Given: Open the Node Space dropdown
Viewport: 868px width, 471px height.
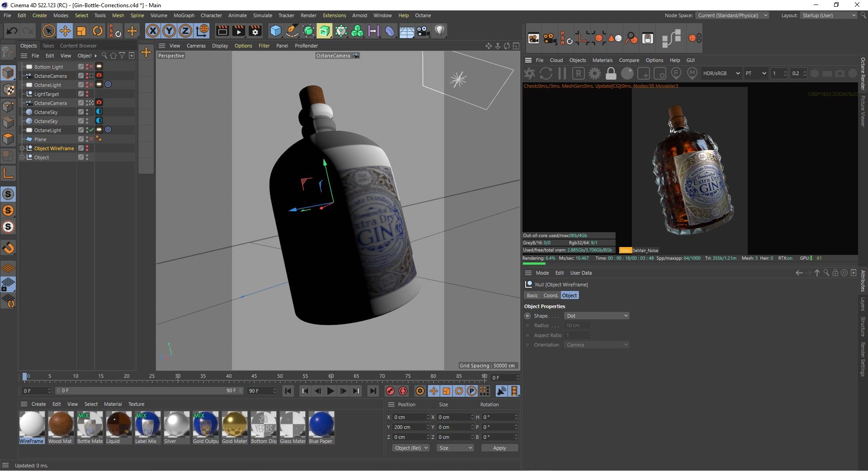Looking at the screenshot, I should pyautogui.click(x=732, y=15).
